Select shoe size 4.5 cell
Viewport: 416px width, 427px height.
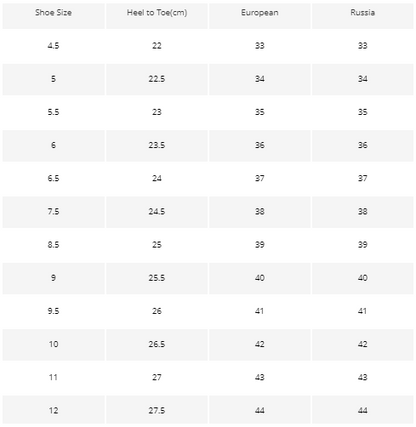pyautogui.click(x=53, y=46)
